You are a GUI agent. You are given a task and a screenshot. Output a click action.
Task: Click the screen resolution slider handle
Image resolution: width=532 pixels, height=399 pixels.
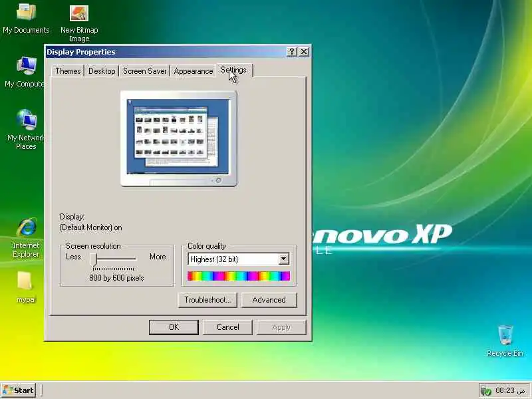coord(94,259)
